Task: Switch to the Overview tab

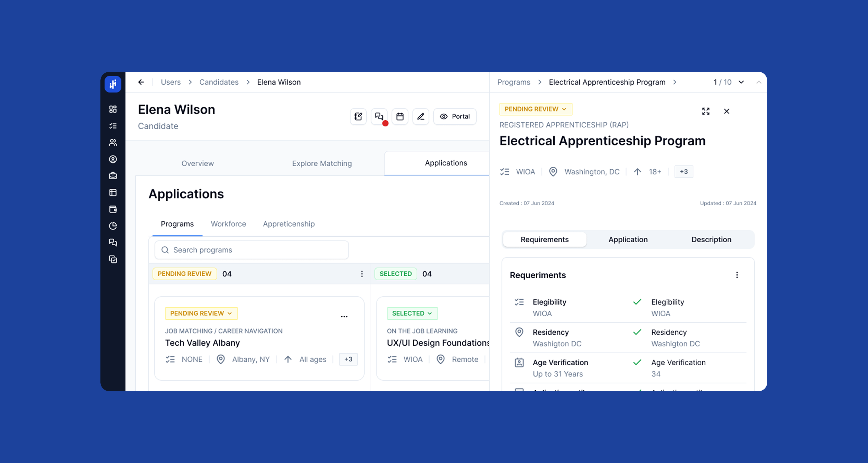Action: coord(198,163)
